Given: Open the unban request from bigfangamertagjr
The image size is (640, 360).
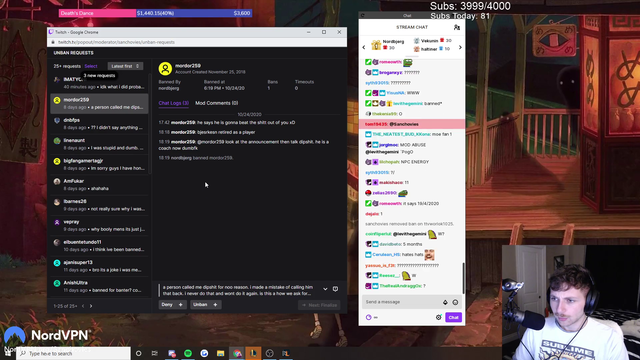Looking at the screenshot, I should (99, 164).
